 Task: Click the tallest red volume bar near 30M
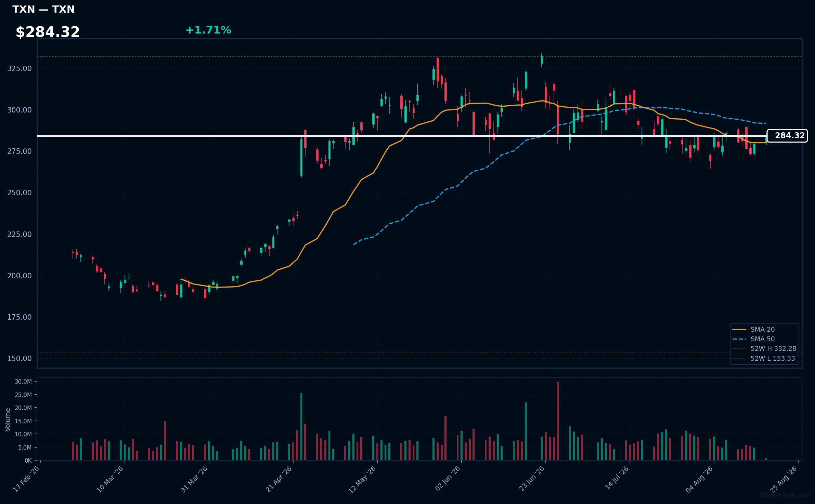(x=558, y=421)
